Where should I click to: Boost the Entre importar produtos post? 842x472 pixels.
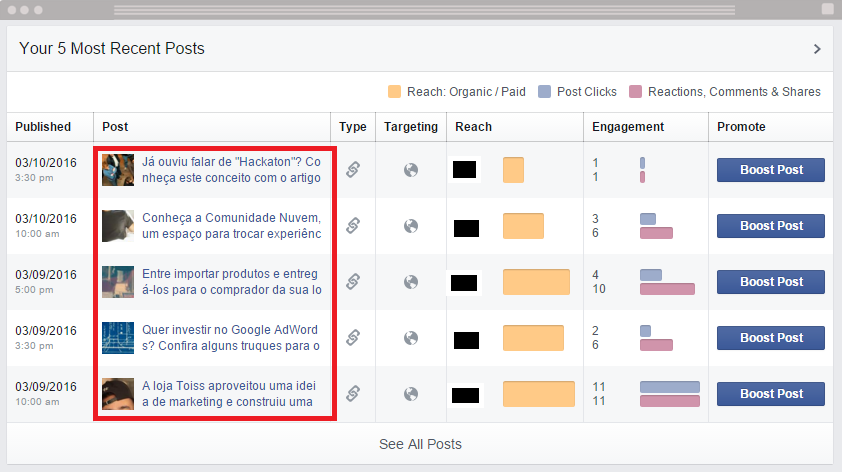coord(771,282)
